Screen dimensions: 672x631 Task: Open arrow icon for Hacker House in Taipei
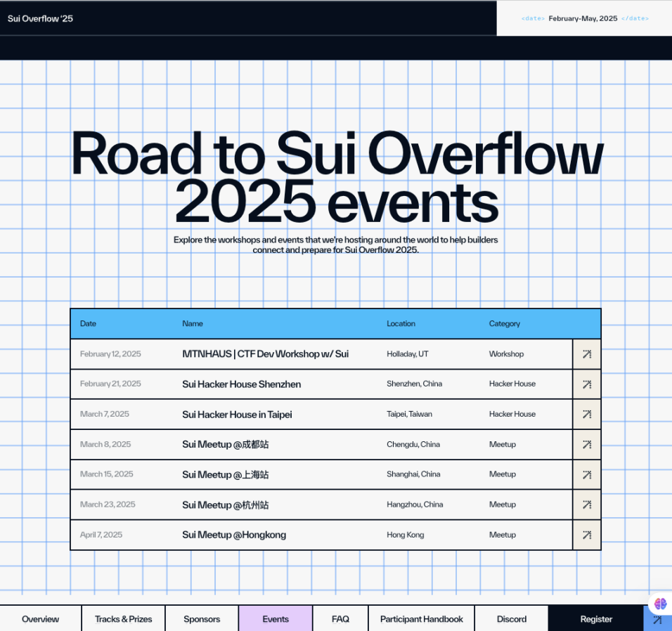click(x=586, y=415)
